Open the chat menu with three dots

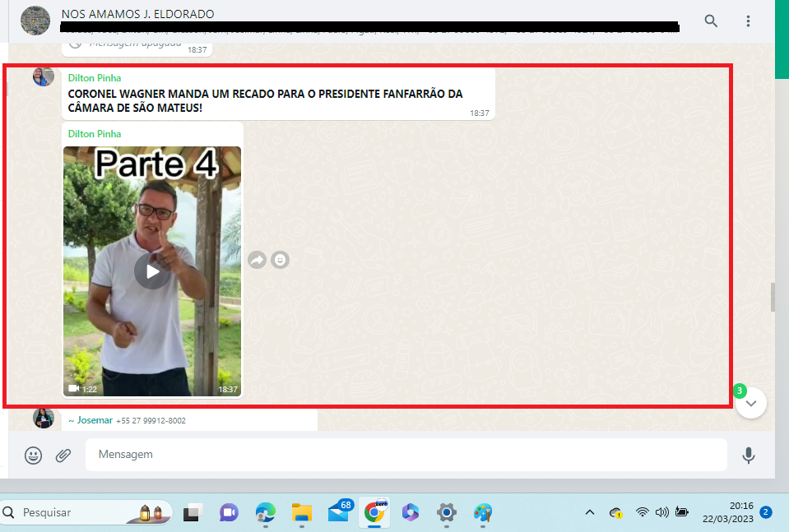click(x=748, y=21)
